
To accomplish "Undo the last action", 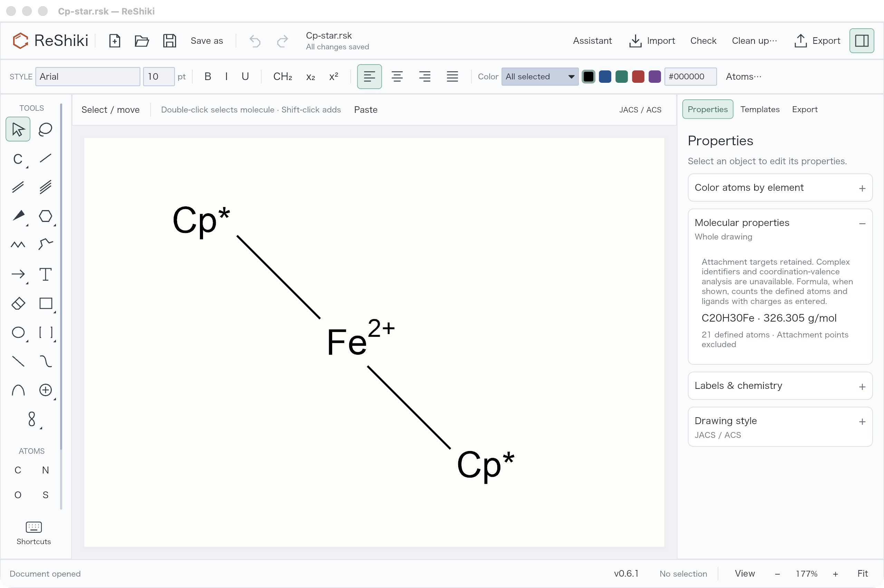I will [x=255, y=40].
